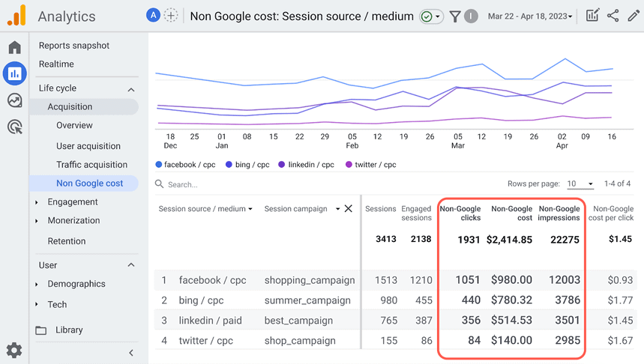644x364 pixels.
Task: Open the Rows per page dropdown
Action: click(x=580, y=183)
